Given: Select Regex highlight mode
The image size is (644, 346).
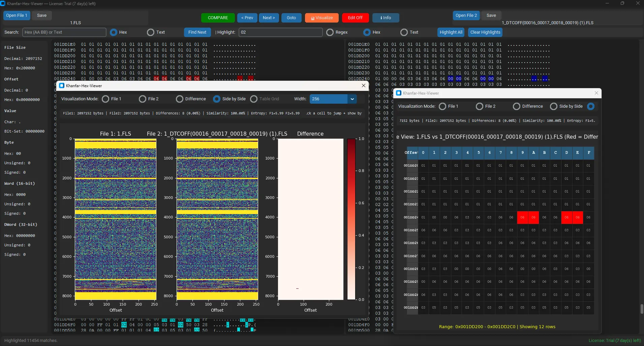Looking at the screenshot, I should (330, 32).
